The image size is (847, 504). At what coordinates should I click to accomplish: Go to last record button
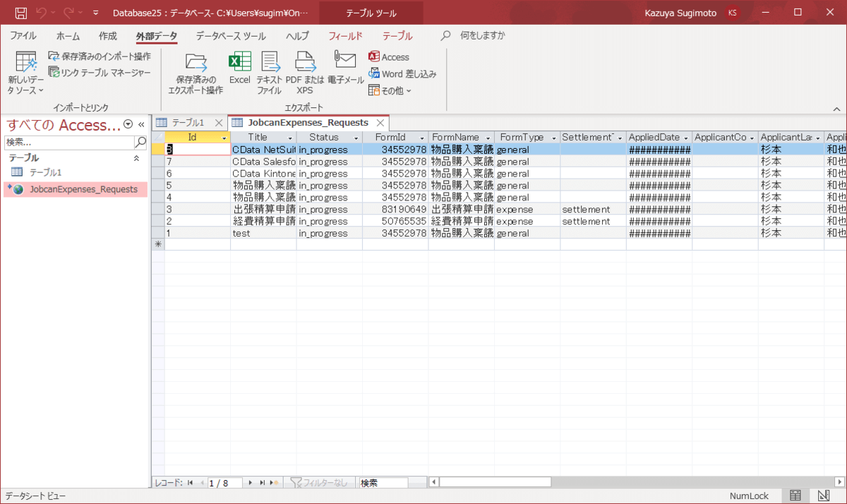pos(263,483)
